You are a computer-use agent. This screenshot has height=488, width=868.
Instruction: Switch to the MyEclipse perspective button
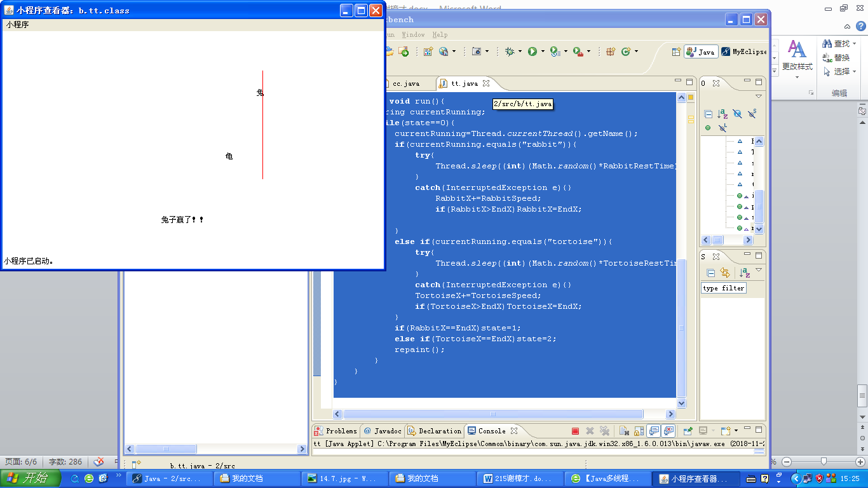coord(744,52)
